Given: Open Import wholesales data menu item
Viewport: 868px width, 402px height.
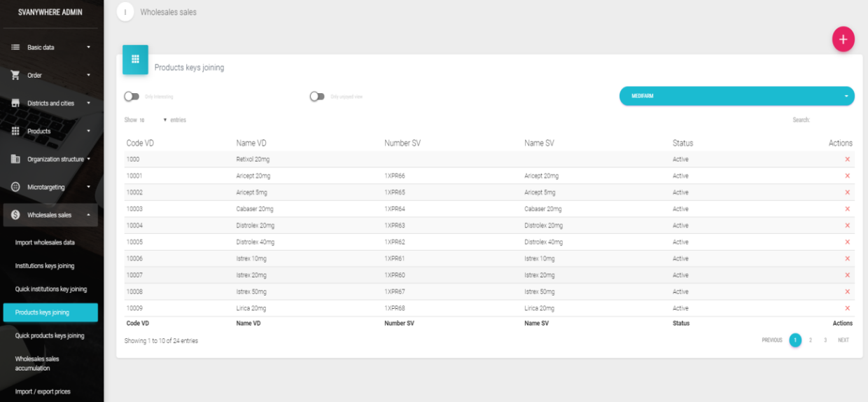Looking at the screenshot, I should [x=45, y=242].
